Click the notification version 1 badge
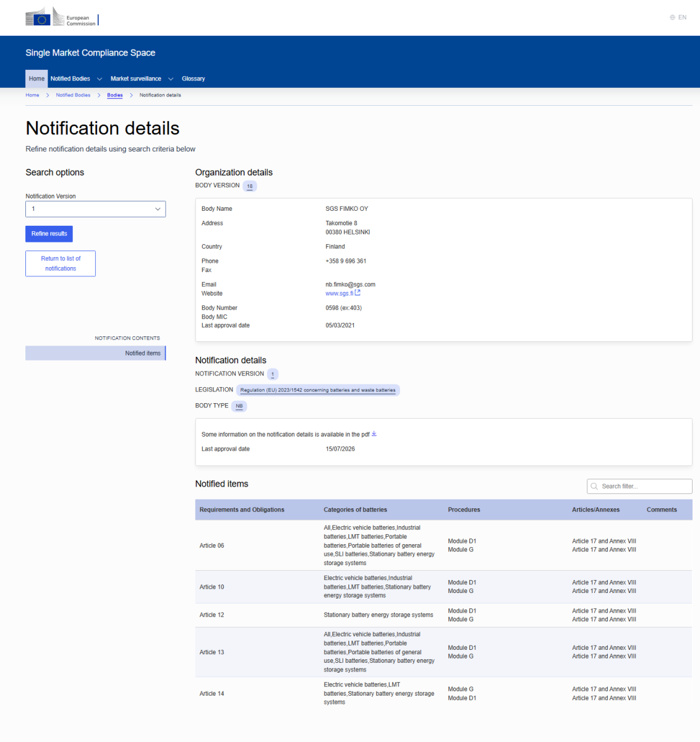Screen dimensions: 700x742 coord(273,374)
